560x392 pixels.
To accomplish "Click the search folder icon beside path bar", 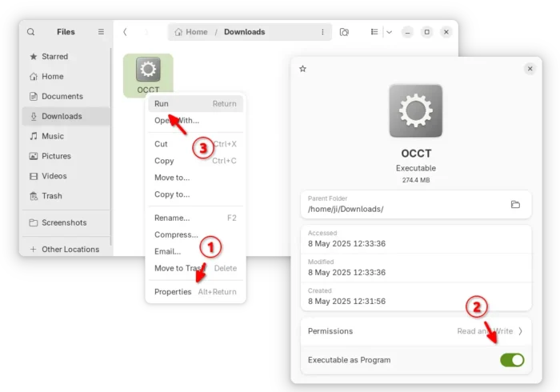I will click(x=344, y=32).
